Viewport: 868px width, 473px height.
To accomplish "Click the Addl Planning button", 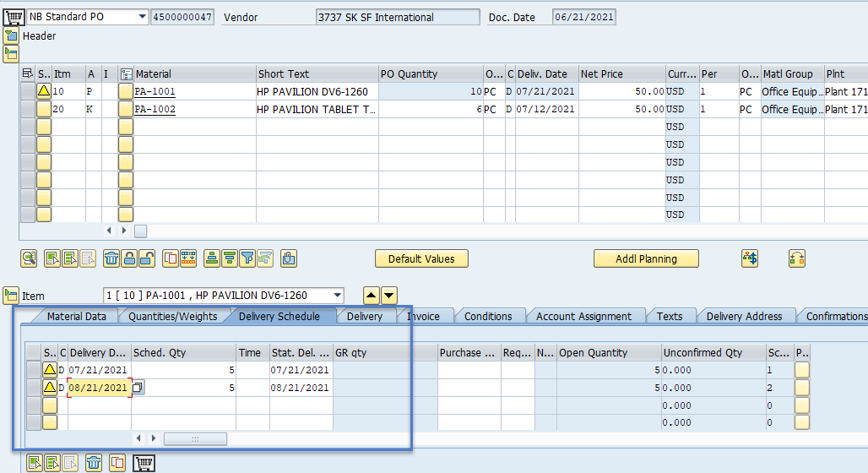I will pyautogui.click(x=646, y=258).
